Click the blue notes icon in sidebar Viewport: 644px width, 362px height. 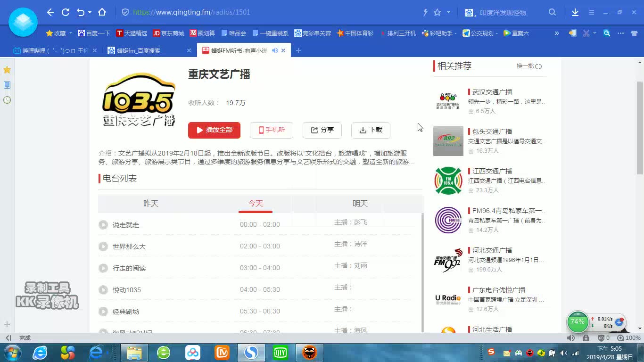(x=7, y=85)
